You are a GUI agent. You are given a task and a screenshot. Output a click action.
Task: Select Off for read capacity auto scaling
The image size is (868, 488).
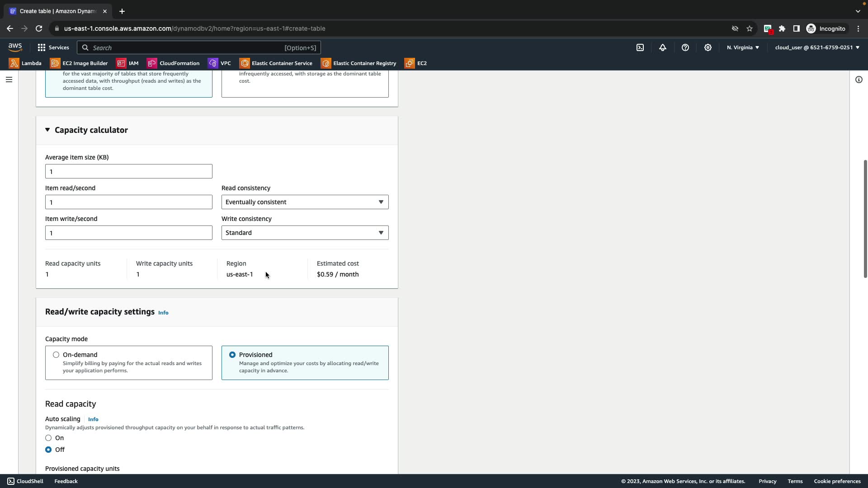(48, 450)
